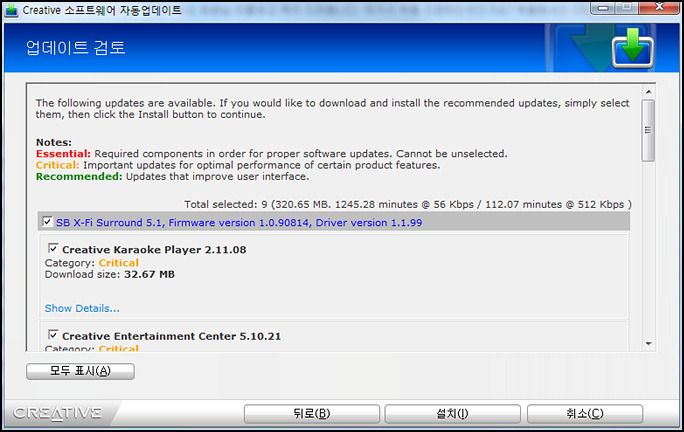
Task: Click the 'Download size: 32.67 MB' text
Action: (109, 274)
